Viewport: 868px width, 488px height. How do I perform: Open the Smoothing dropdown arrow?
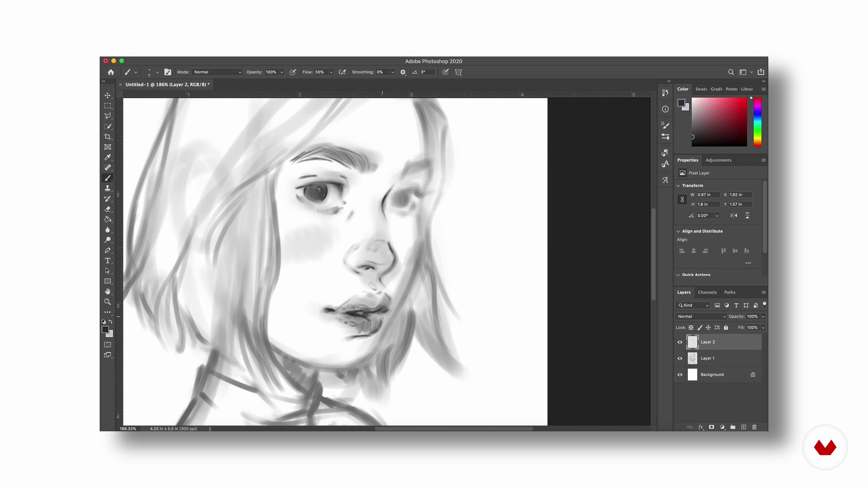click(392, 72)
